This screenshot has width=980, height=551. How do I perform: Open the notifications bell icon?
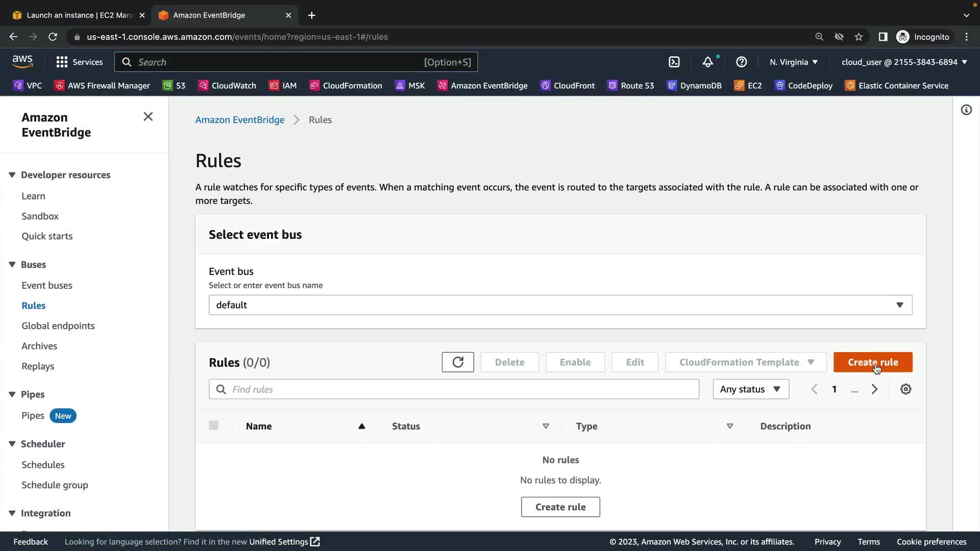tap(707, 62)
